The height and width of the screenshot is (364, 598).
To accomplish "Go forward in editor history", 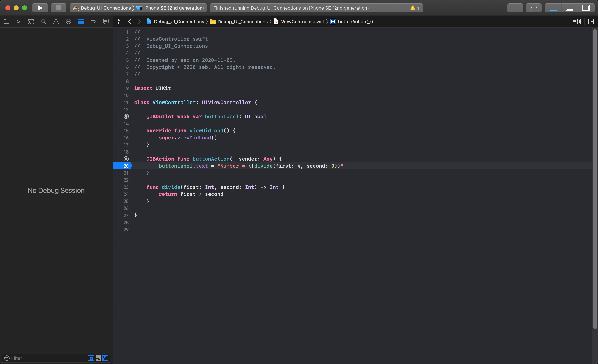I will (139, 22).
